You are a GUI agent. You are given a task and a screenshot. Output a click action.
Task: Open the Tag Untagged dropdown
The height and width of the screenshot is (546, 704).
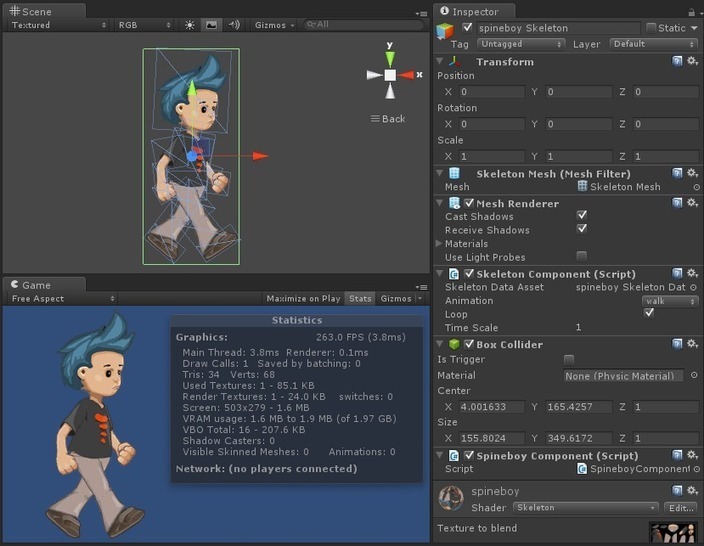coord(520,44)
